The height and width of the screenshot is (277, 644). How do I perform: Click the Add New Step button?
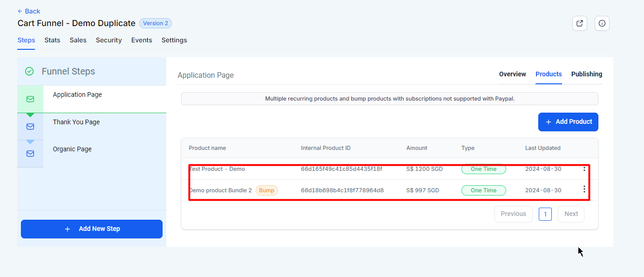(92, 229)
